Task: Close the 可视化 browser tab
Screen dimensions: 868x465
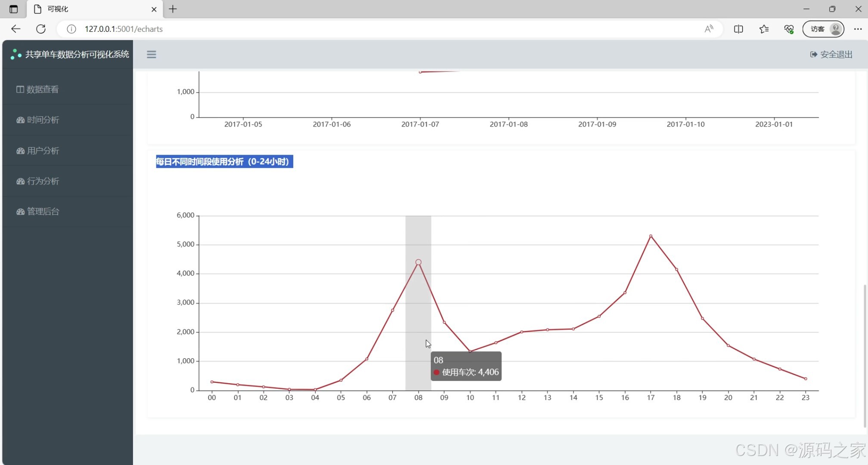Action: (154, 9)
